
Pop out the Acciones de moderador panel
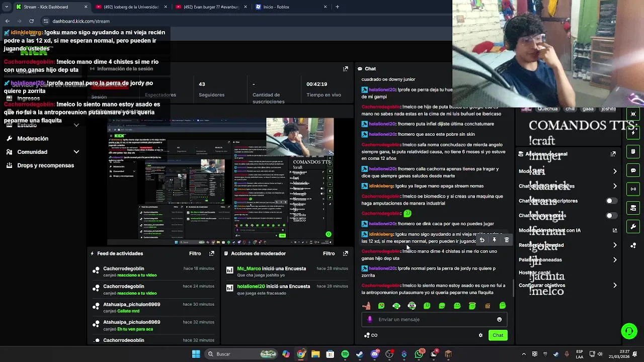pos(345,253)
